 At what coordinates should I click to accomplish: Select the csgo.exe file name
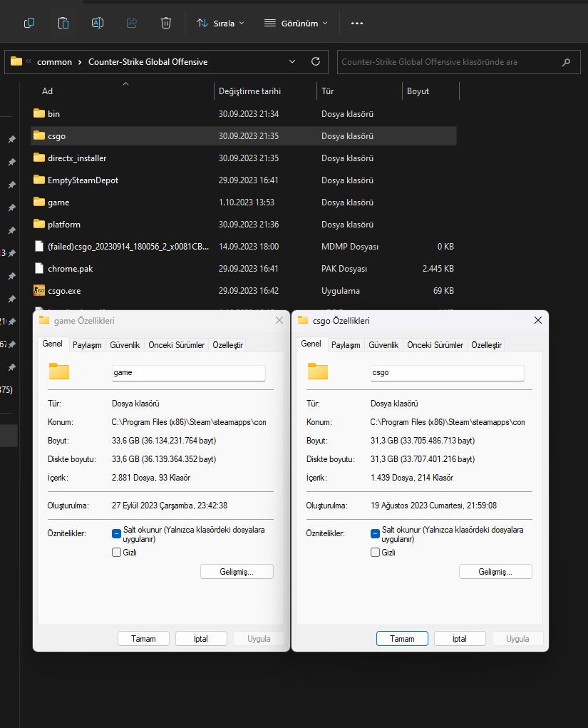(64, 291)
